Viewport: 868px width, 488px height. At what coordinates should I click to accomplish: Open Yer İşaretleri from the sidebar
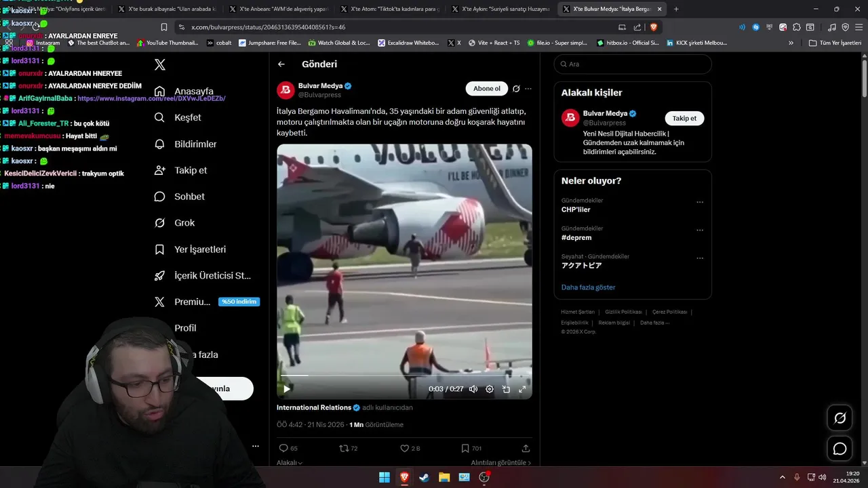(x=190, y=249)
